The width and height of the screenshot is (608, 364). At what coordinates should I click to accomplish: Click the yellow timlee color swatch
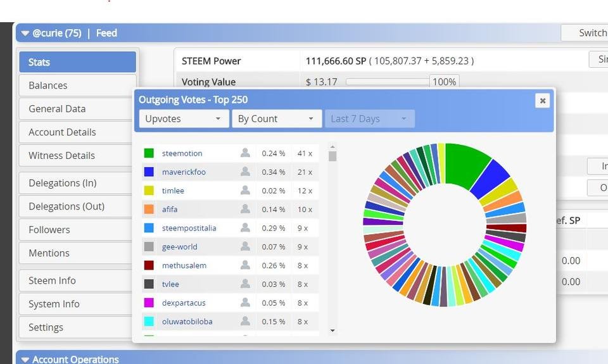[149, 191]
